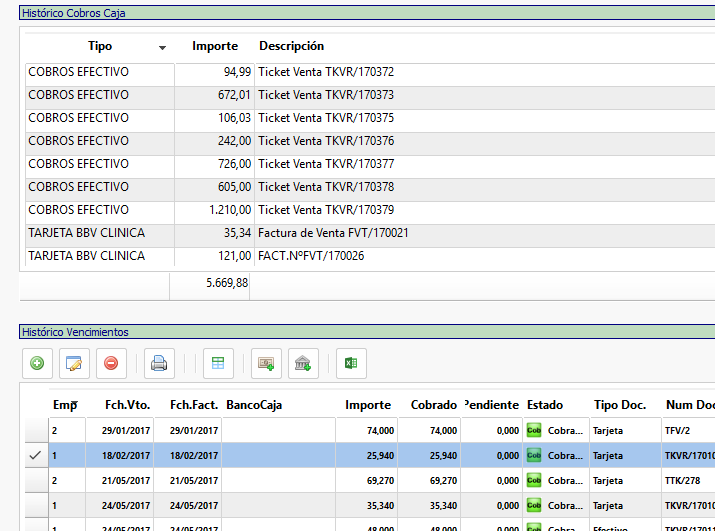The height and width of the screenshot is (531, 715).
Task: Click Cob status icon in TTK/278 row
Action: tap(534, 481)
